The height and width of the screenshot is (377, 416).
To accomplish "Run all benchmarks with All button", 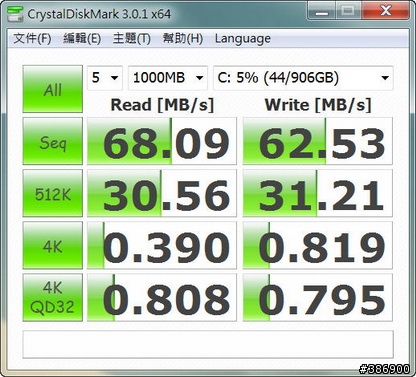I will point(53,89).
